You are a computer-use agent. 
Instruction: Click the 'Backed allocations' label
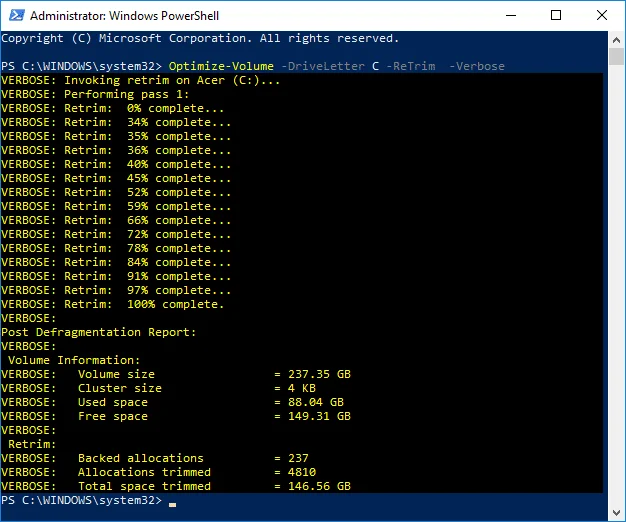141,458
